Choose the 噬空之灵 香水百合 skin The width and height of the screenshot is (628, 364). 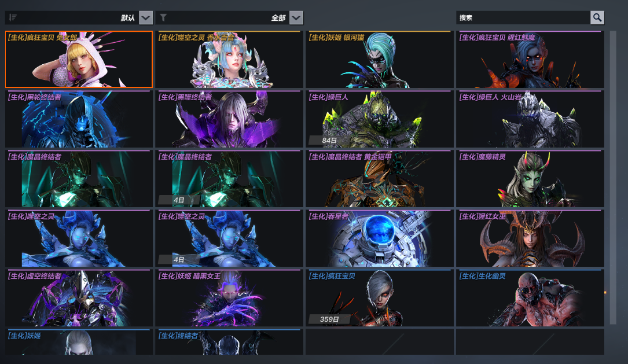[229, 59]
